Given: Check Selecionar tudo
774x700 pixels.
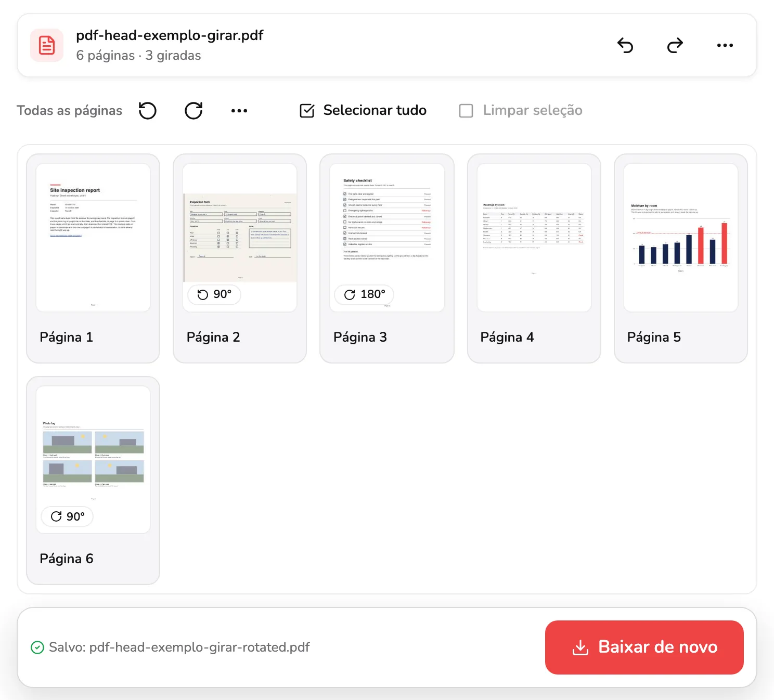Looking at the screenshot, I should [363, 110].
